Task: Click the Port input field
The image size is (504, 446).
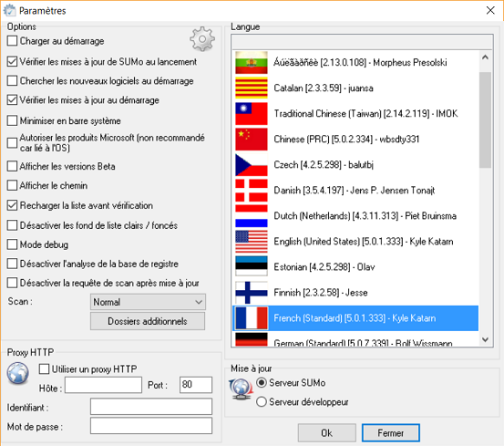Action: click(x=196, y=385)
